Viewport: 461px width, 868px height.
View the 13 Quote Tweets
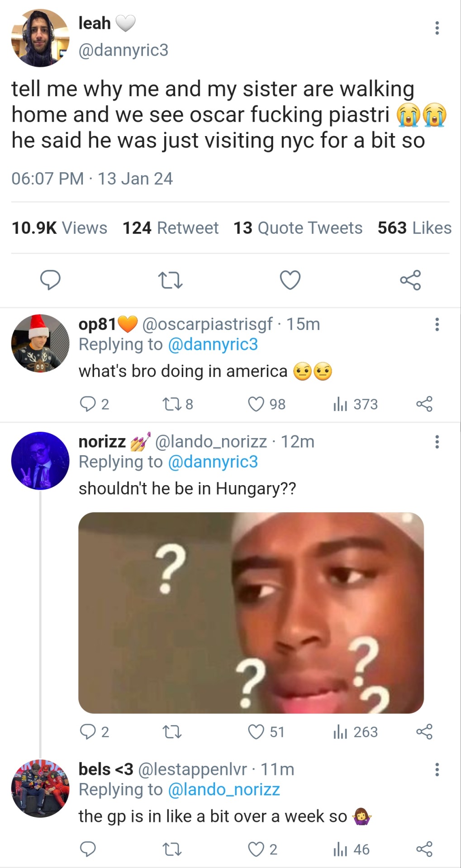point(298,228)
